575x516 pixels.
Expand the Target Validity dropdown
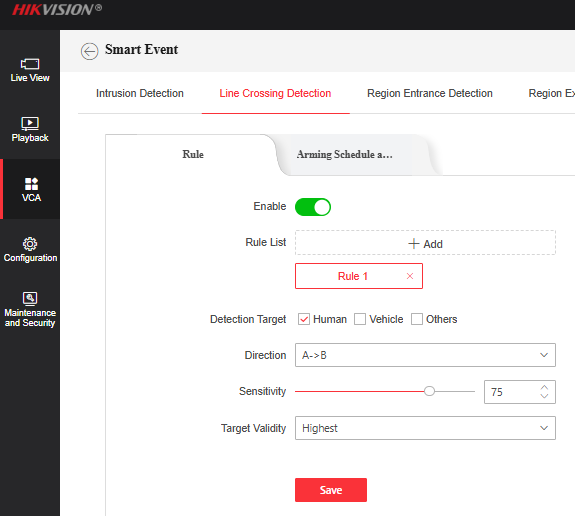(x=425, y=428)
